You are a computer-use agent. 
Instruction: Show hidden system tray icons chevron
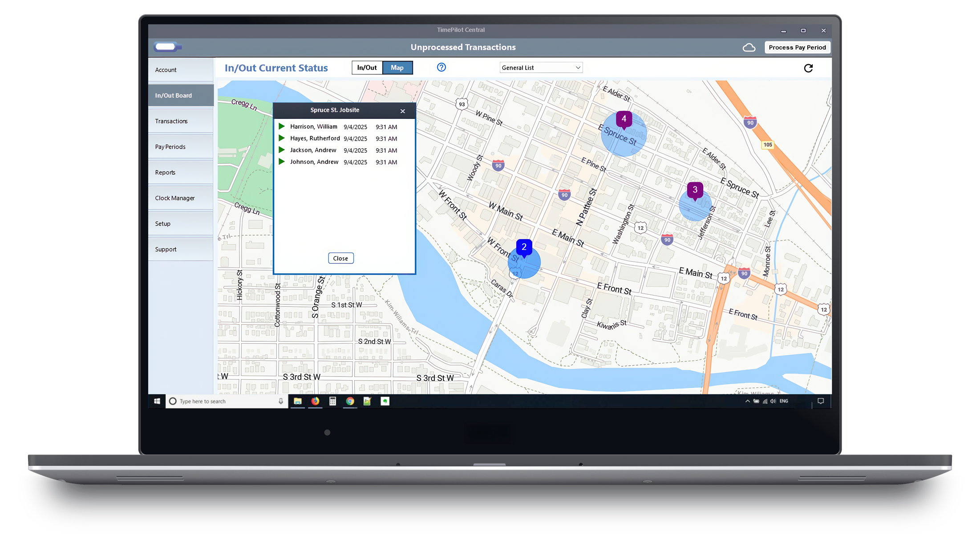point(747,401)
